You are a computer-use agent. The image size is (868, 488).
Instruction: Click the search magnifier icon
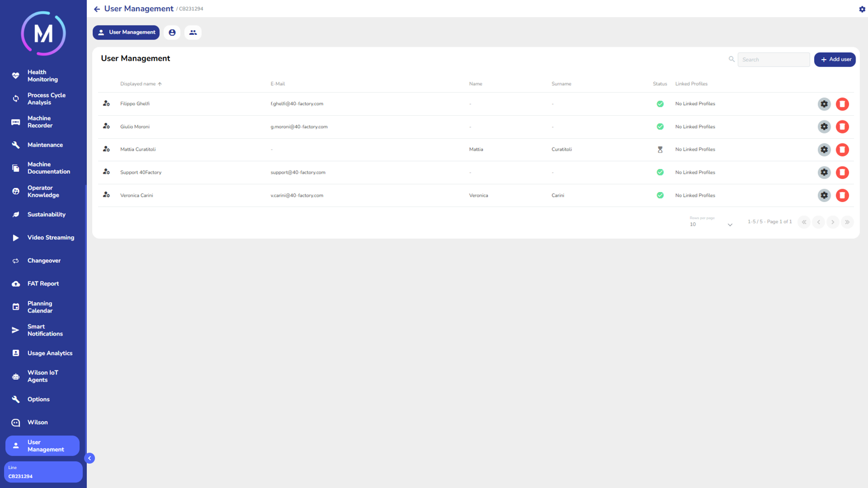click(x=732, y=59)
